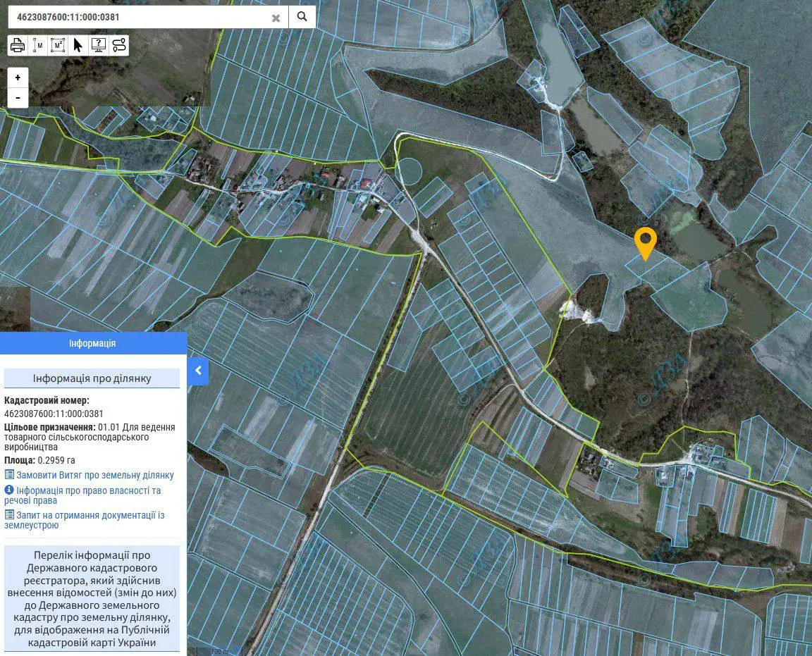
Task: Open the help monitor question icon
Action: tap(98, 46)
